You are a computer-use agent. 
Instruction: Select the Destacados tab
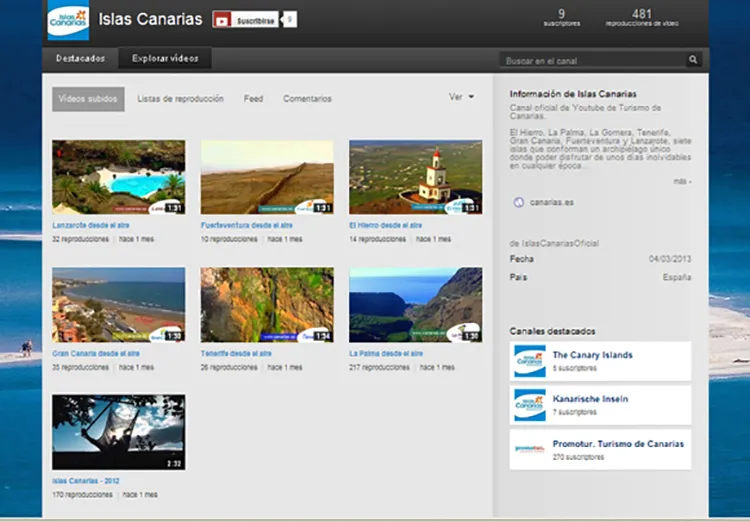[80, 59]
